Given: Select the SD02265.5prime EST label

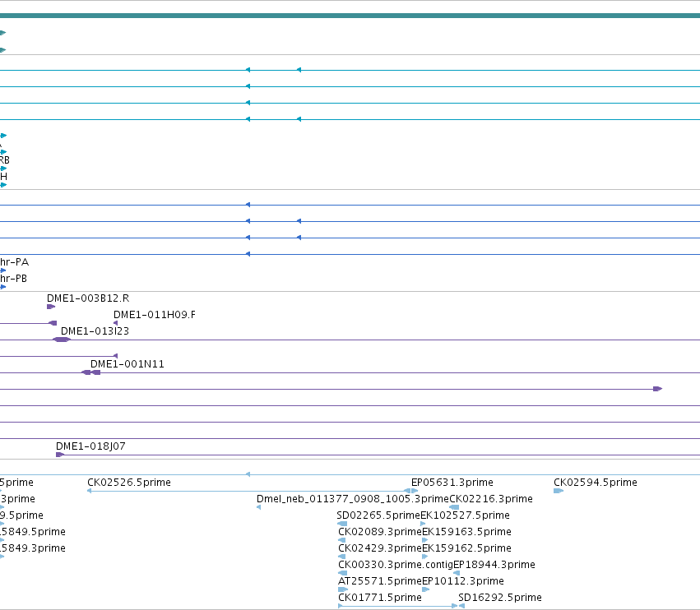Looking at the screenshot, I should [378, 515].
